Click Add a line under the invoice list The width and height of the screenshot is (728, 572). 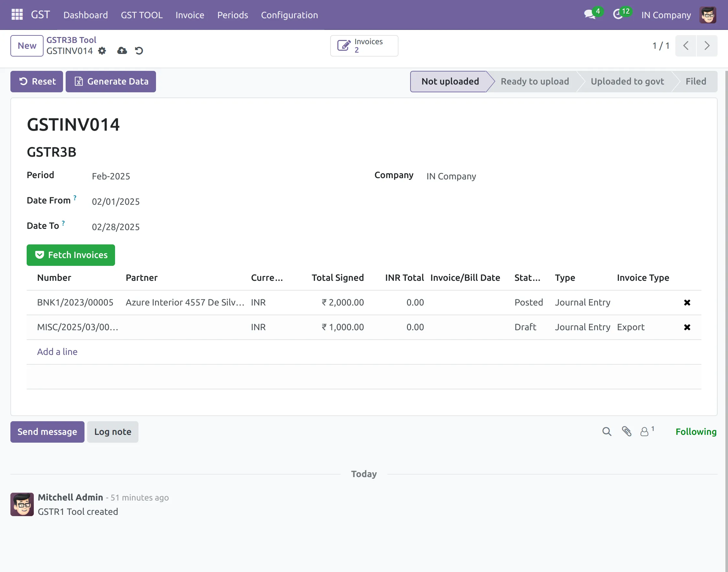pyautogui.click(x=57, y=352)
